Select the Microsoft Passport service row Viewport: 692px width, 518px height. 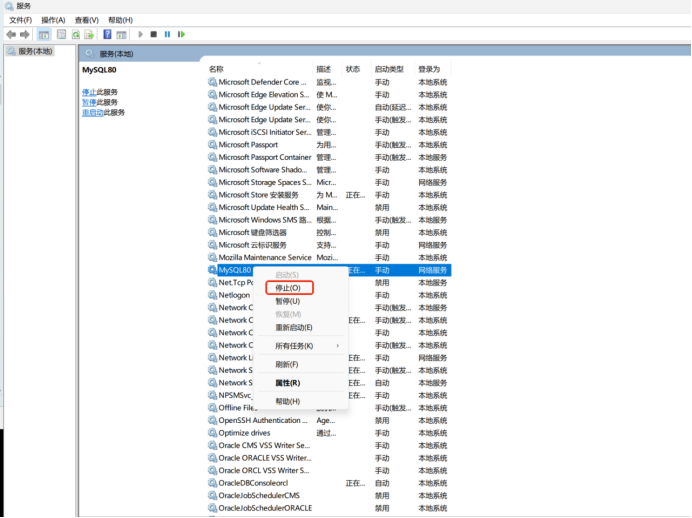tap(329, 145)
